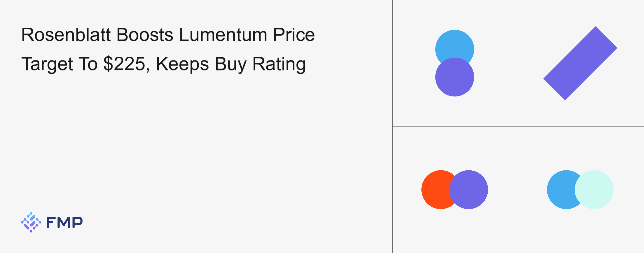Click the word "Boosts" in the headline

click(x=145, y=35)
